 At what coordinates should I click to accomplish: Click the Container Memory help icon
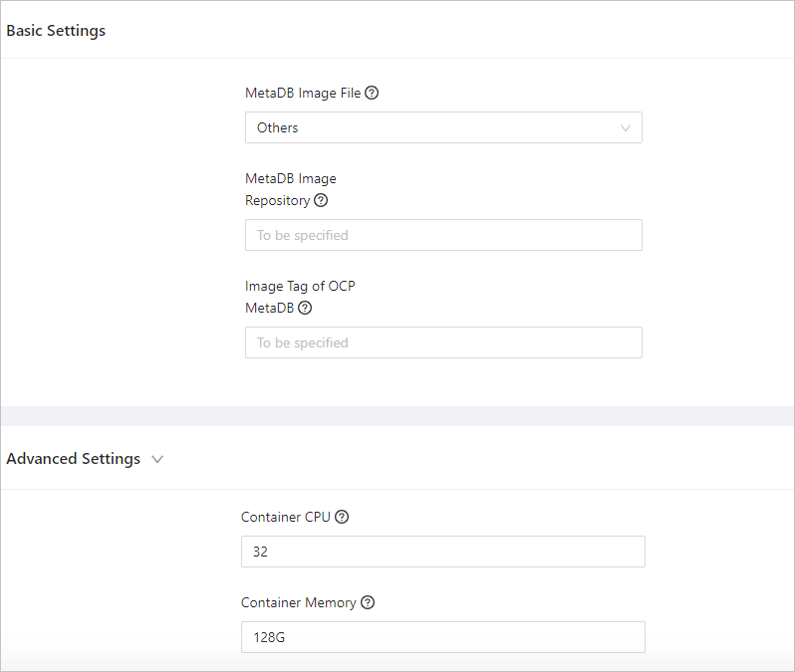click(368, 602)
